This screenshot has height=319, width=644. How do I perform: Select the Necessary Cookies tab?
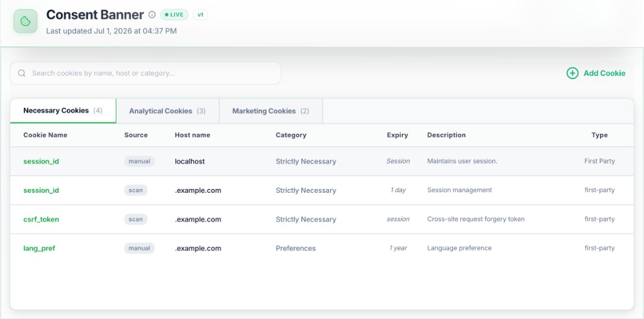(63, 111)
